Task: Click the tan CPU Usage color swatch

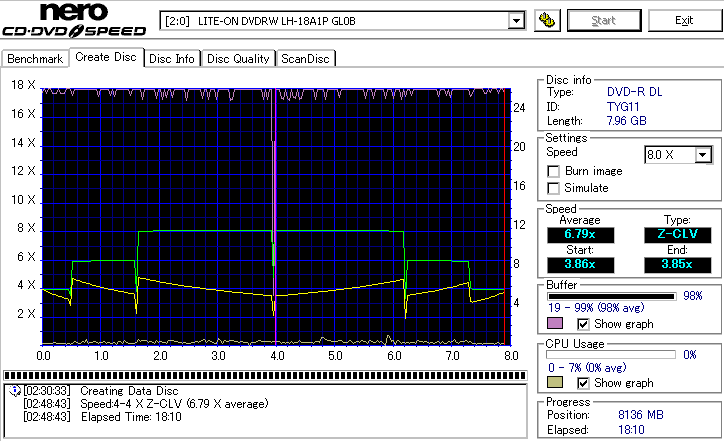Action: click(555, 383)
